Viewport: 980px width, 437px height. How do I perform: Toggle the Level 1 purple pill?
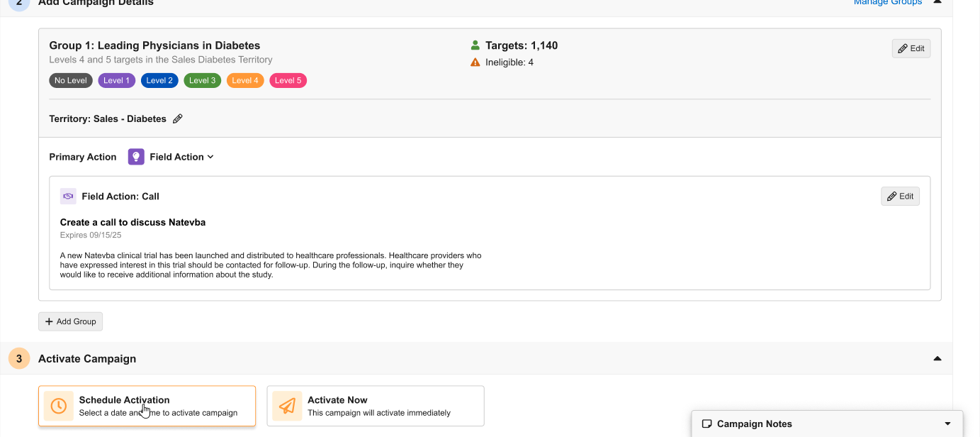pos(117,81)
